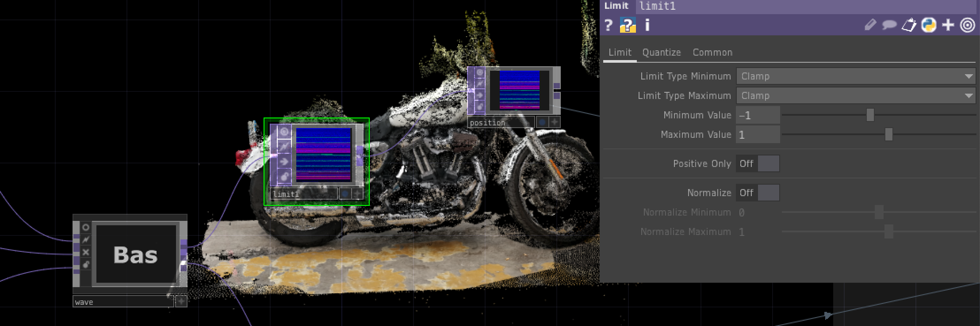Toggle lock flag on limit1 node
This screenshot has height=326, width=980.
click(x=284, y=177)
